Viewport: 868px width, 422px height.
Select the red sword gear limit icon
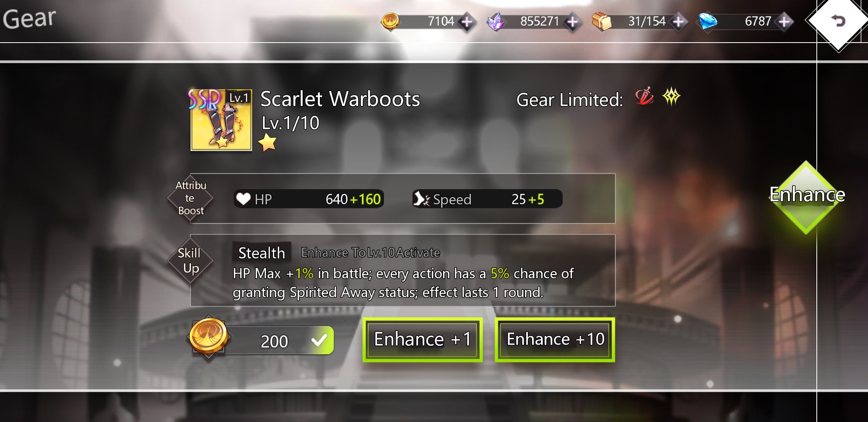644,97
